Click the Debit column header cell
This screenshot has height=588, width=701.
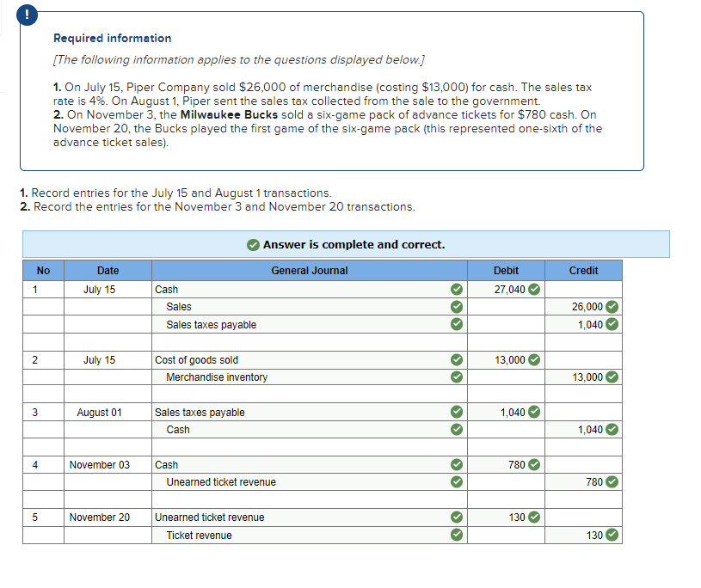pyautogui.click(x=506, y=270)
